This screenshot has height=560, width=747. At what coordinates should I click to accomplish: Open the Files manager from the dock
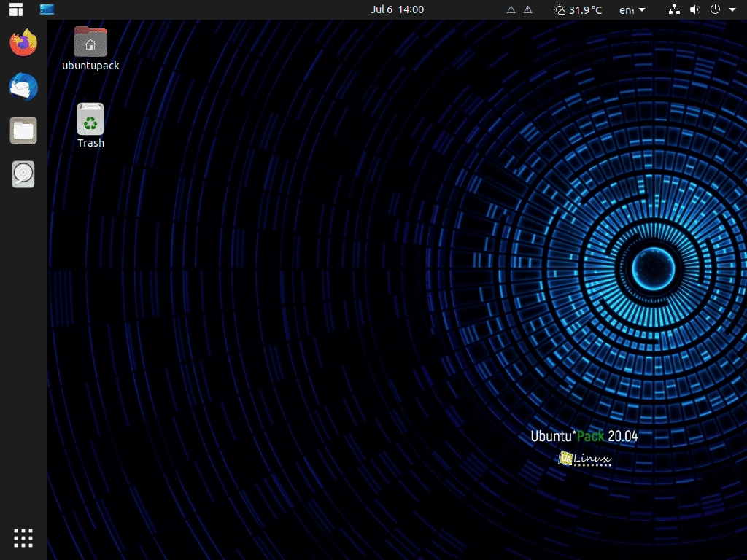click(23, 131)
